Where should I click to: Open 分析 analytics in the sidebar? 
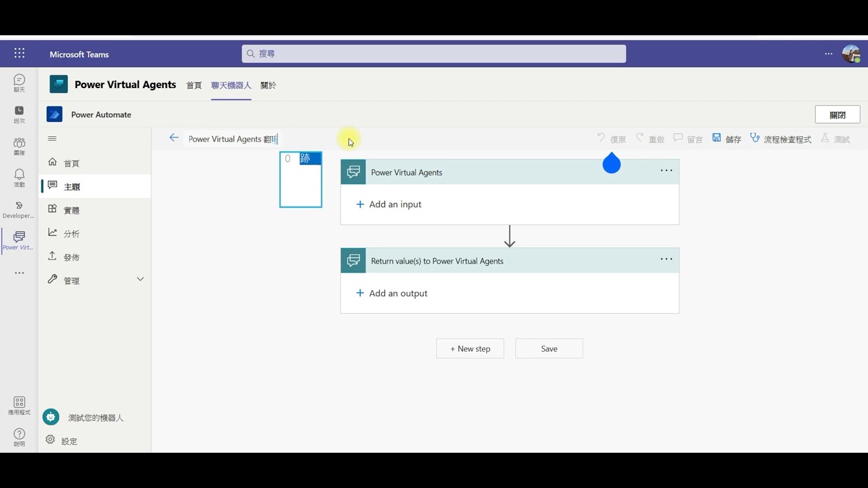tap(95, 233)
